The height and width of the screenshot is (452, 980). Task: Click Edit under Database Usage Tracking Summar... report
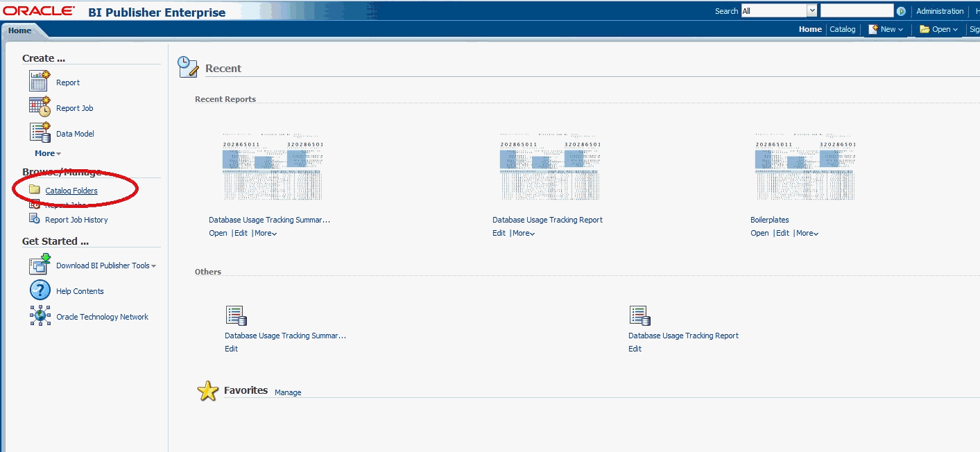(x=241, y=233)
